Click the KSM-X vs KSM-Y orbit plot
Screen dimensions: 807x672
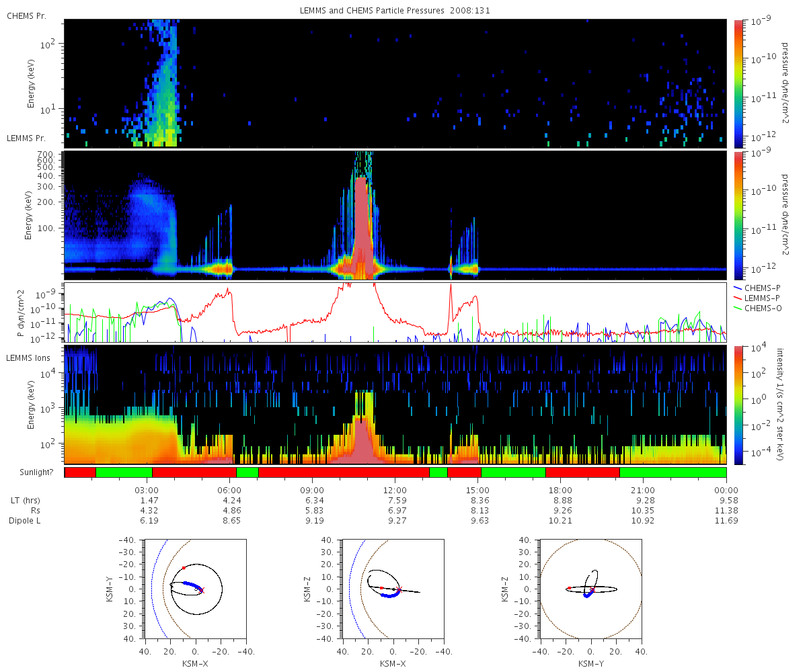pyautogui.click(x=196, y=589)
